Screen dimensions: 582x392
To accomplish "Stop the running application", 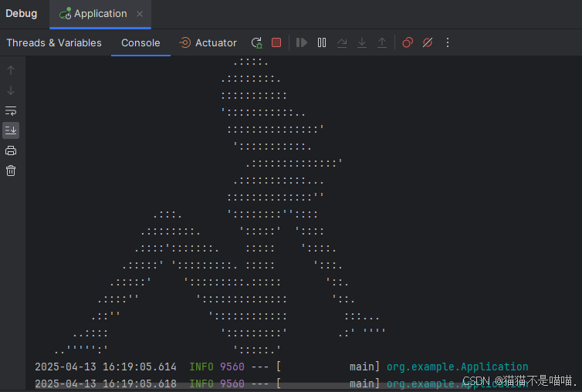I will tap(276, 42).
